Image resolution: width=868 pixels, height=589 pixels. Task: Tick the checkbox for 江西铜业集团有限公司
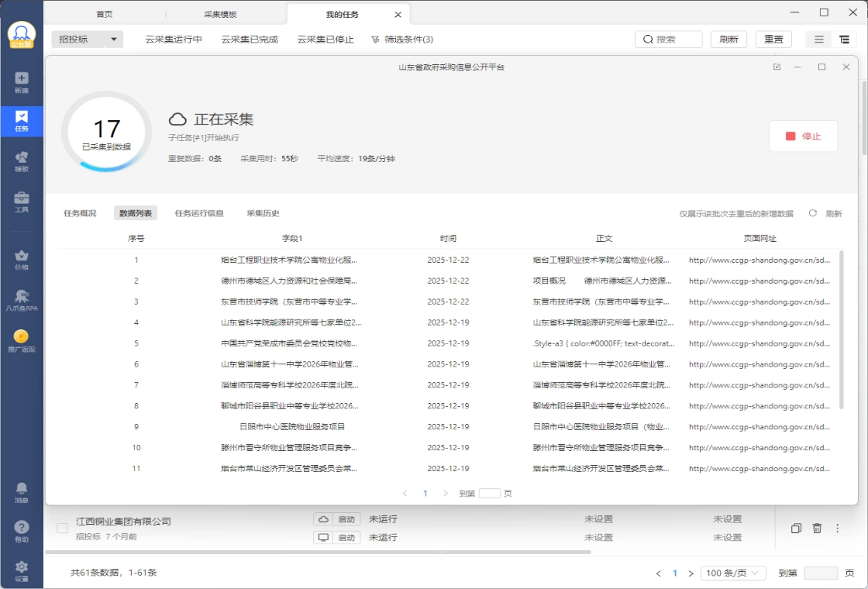(x=63, y=528)
